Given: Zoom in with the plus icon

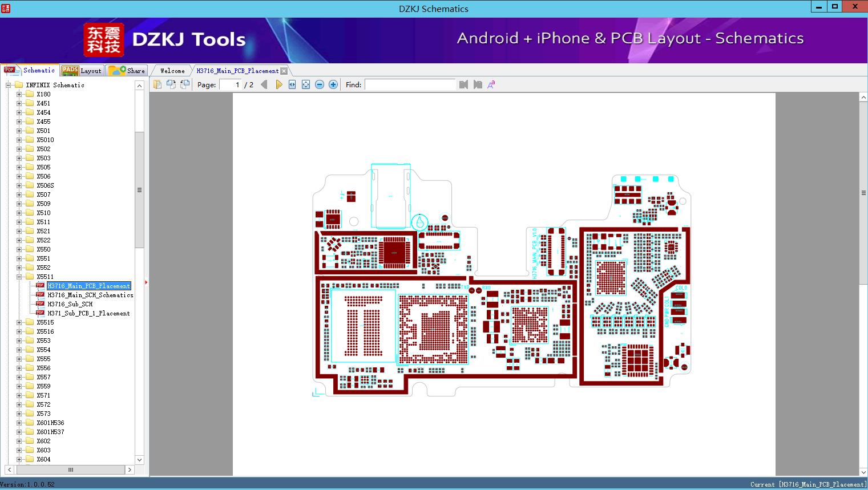Looking at the screenshot, I should (333, 84).
